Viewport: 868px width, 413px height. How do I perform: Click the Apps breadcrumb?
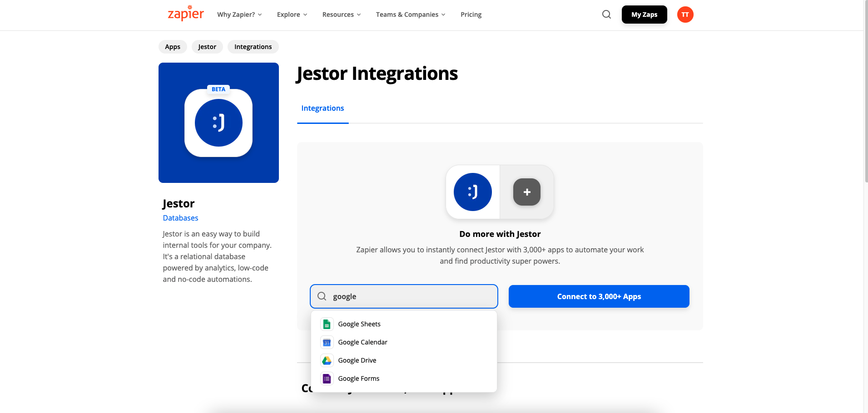point(173,47)
